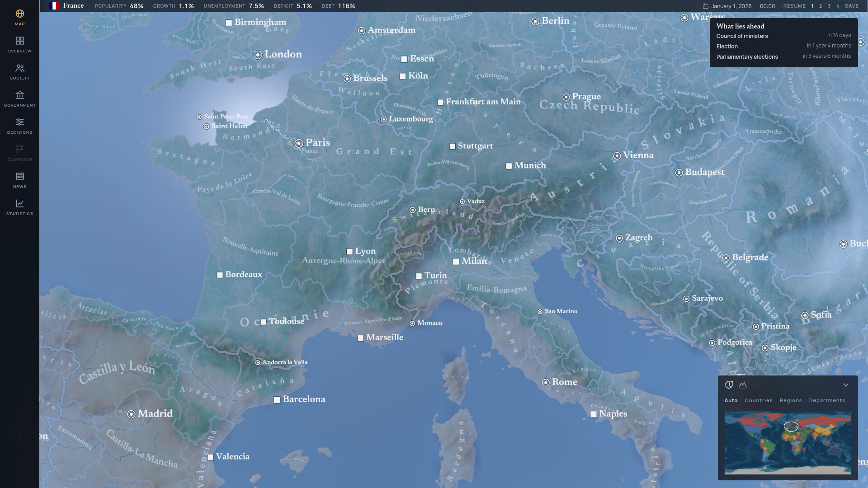Open the Map view in sidebar
Viewport: 868px width, 488px height.
[x=19, y=18]
